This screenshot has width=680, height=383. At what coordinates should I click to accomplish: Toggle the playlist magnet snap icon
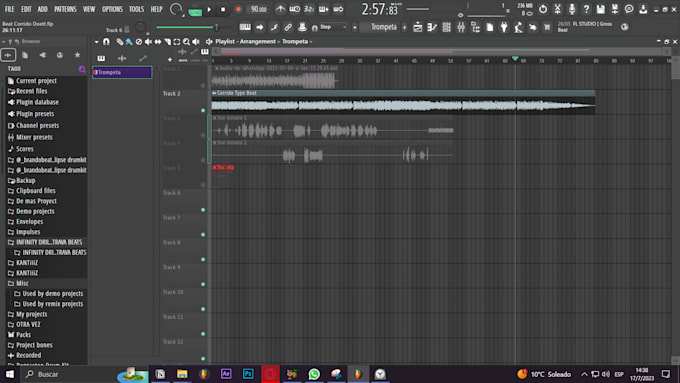106,42
